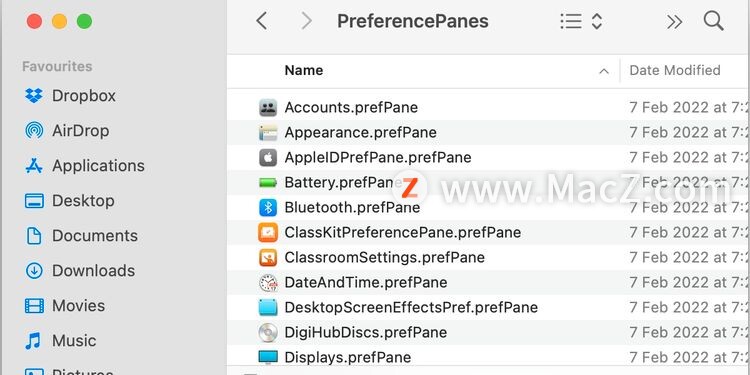
Task: Go forward with the right chevron
Action: (x=306, y=21)
